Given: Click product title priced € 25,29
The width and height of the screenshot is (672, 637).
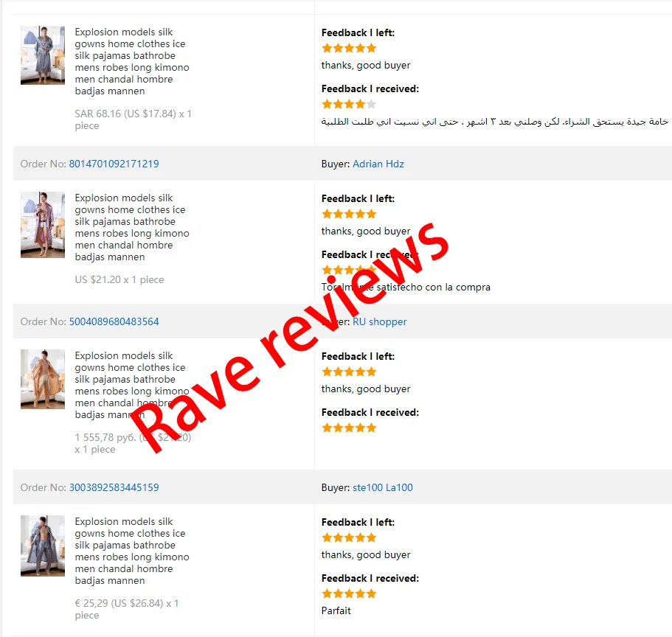Looking at the screenshot, I should (131, 551).
